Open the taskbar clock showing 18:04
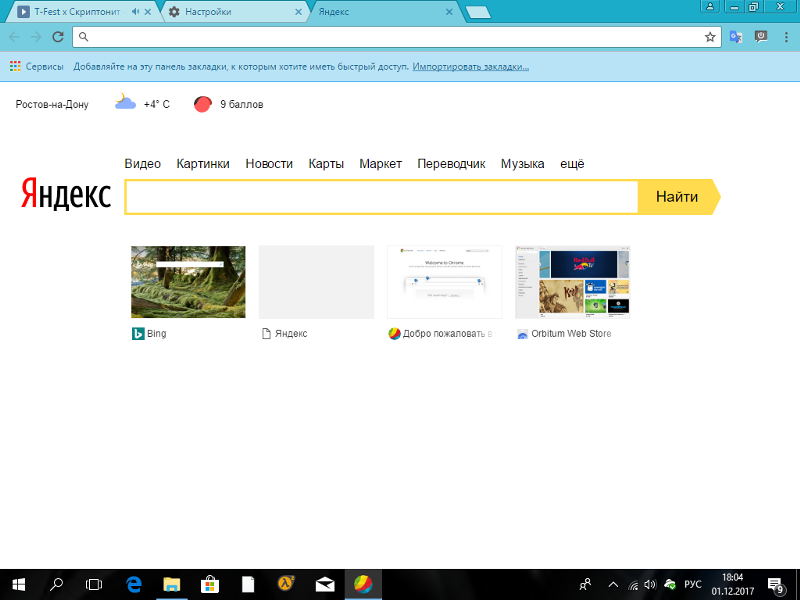The height and width of the screenshot is (600, 800). (x=733, y=585)
